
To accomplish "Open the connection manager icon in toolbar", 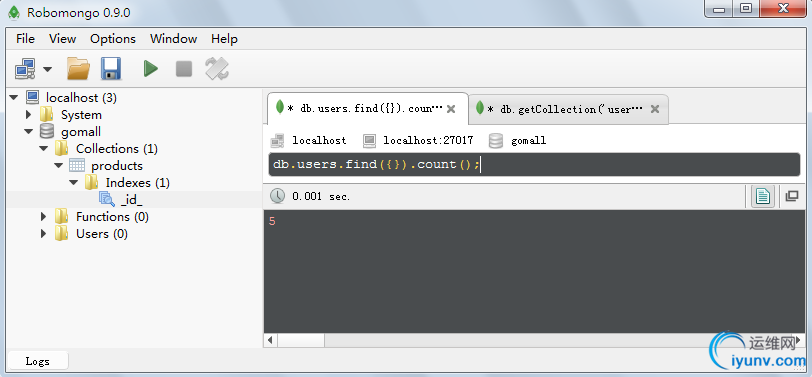I will click(x=25, y=69).
